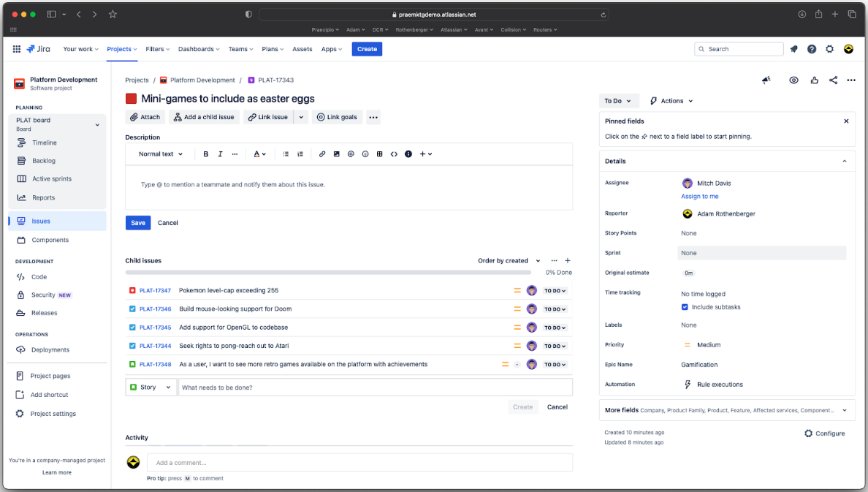Open Dashboards menu
The image size is (868, 492).
(199, 49)
